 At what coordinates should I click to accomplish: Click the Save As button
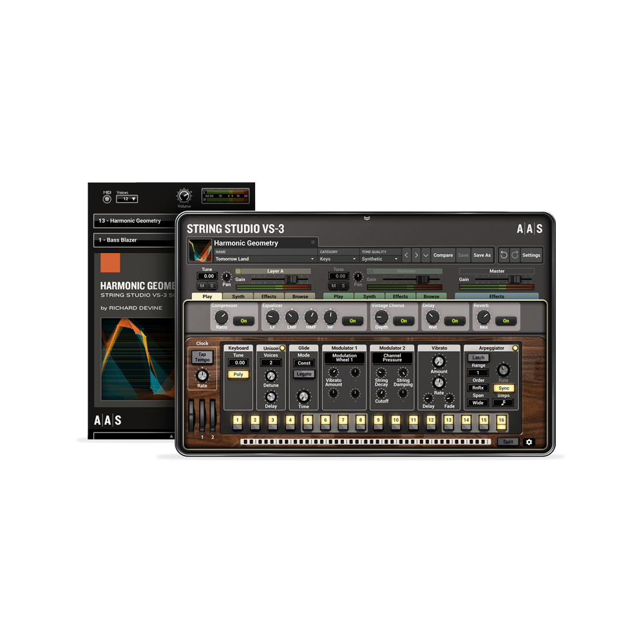tap(482, 255)
